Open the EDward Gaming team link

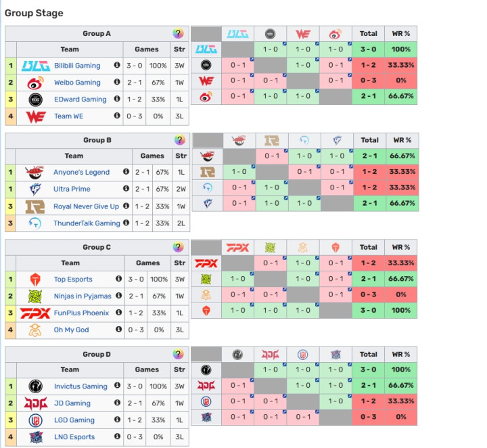(80, 99)
